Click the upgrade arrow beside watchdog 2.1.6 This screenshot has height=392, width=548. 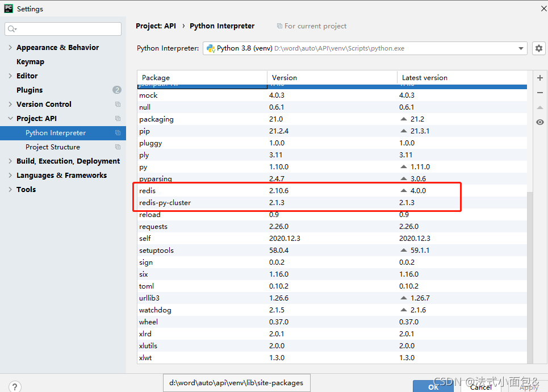(x=404, y=310)
